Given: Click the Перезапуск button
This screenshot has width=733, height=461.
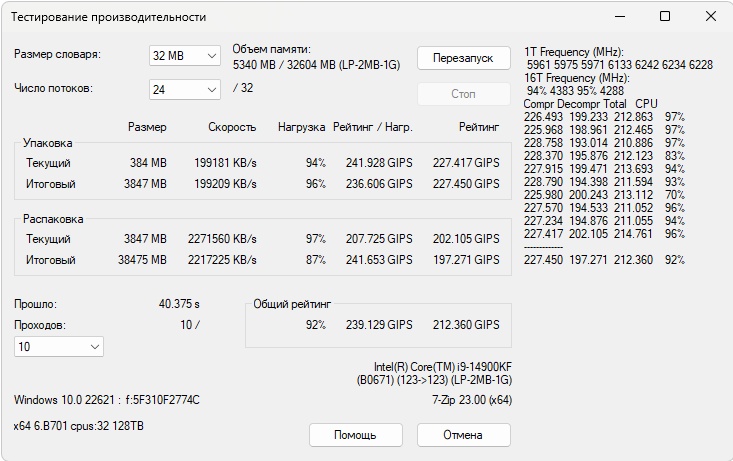Looking at the screenshot, I should tap(463, 57).
